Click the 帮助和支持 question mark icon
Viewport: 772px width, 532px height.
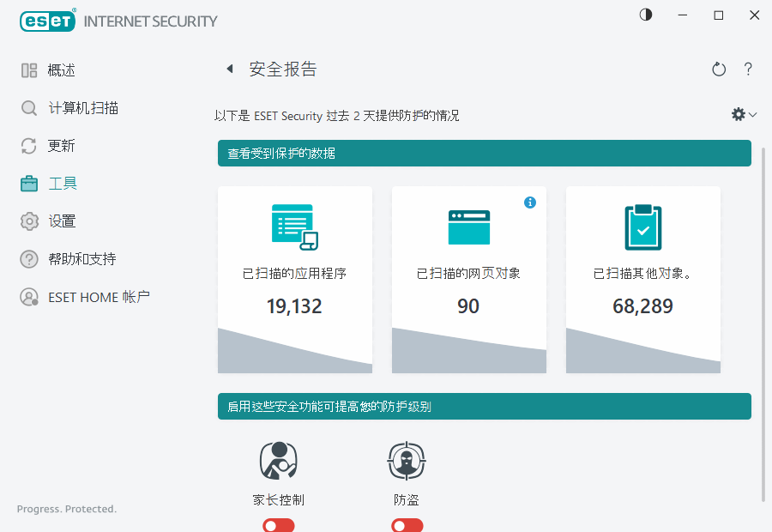[28, 258]
